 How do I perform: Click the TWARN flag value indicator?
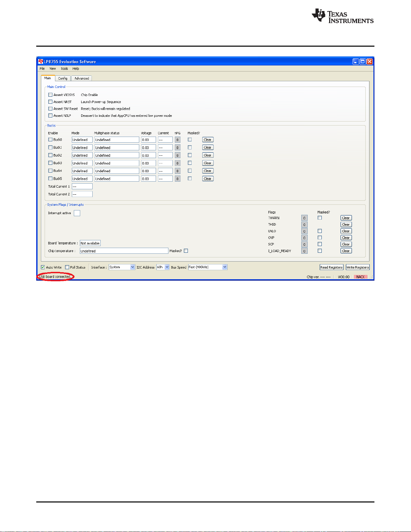304,218
